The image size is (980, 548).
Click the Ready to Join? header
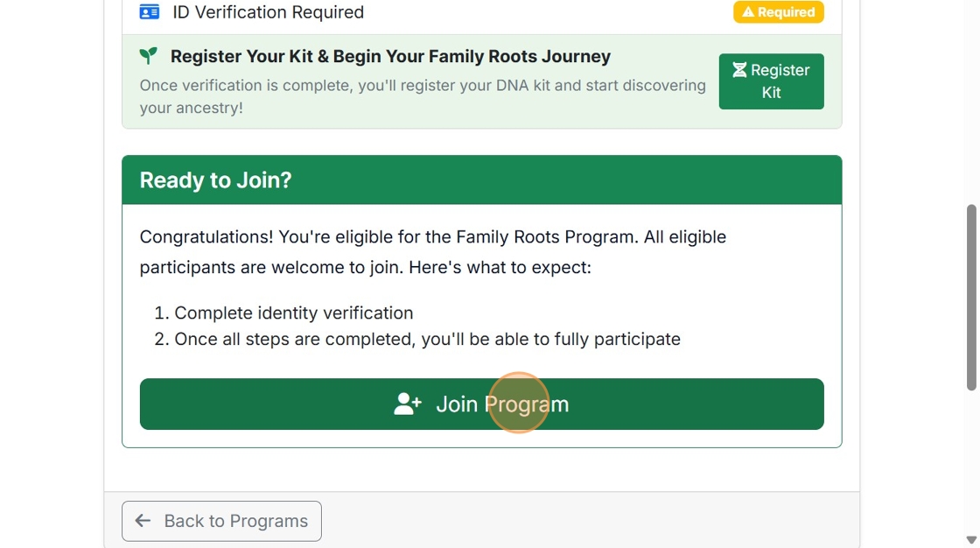pyautogui.click(x=215, y=180)
